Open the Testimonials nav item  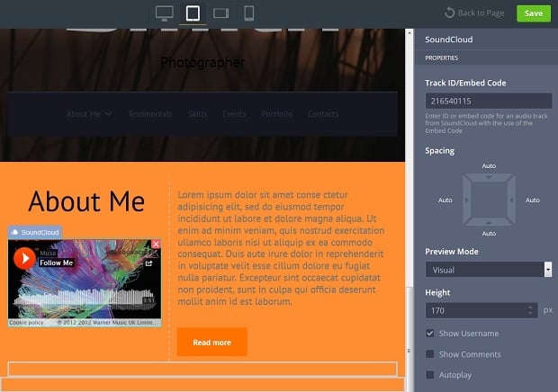[x=149, y=114]
